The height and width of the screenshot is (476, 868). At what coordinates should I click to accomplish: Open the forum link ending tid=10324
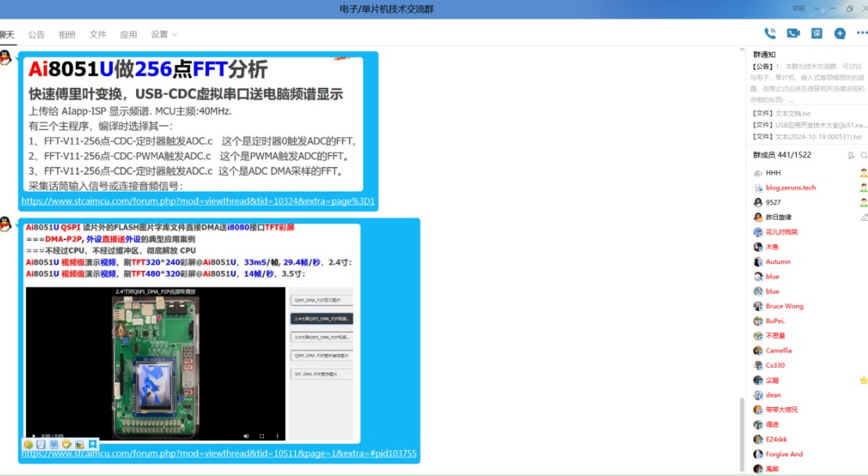pos(198,201)
